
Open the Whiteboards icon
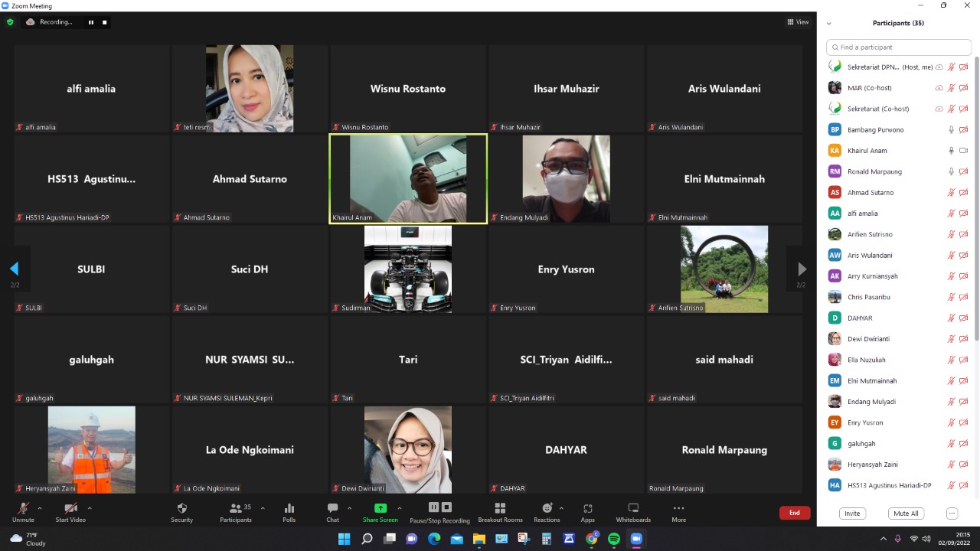[x=633, y=509]
